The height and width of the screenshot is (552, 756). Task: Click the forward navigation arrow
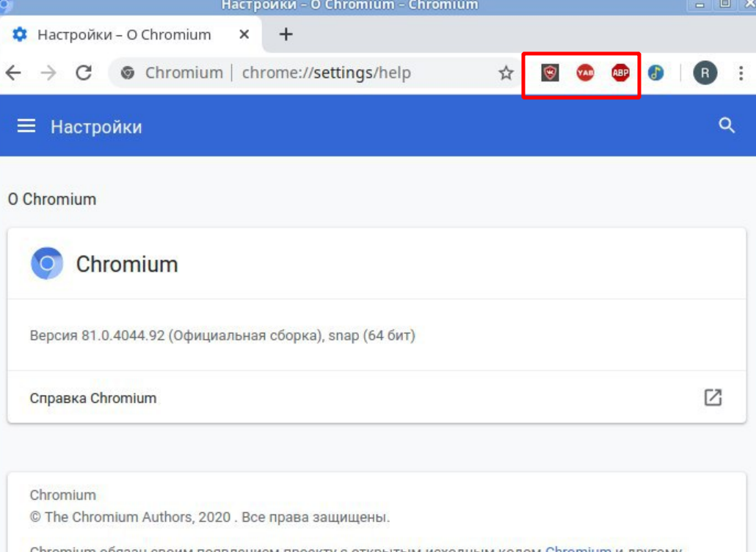click(48, 73)
